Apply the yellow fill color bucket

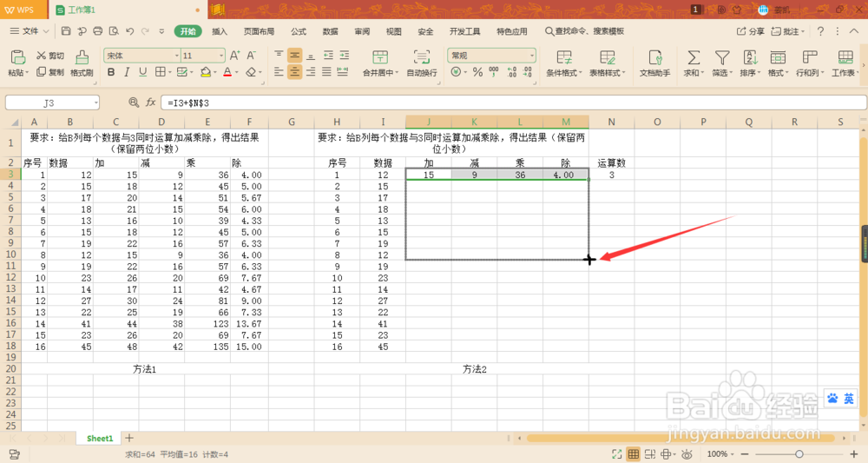coord(206,72)
